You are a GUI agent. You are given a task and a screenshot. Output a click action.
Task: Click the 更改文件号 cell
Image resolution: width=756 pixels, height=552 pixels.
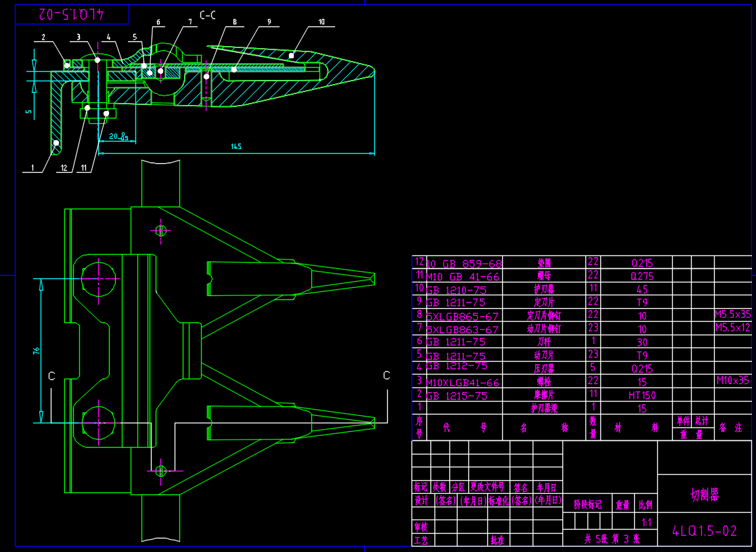[x=488, y=486]
